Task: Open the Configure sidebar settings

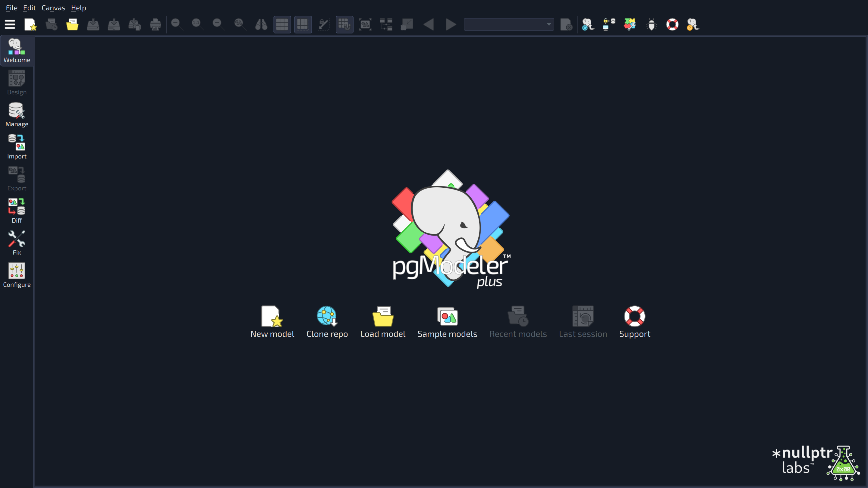Action: click(17, 275)
